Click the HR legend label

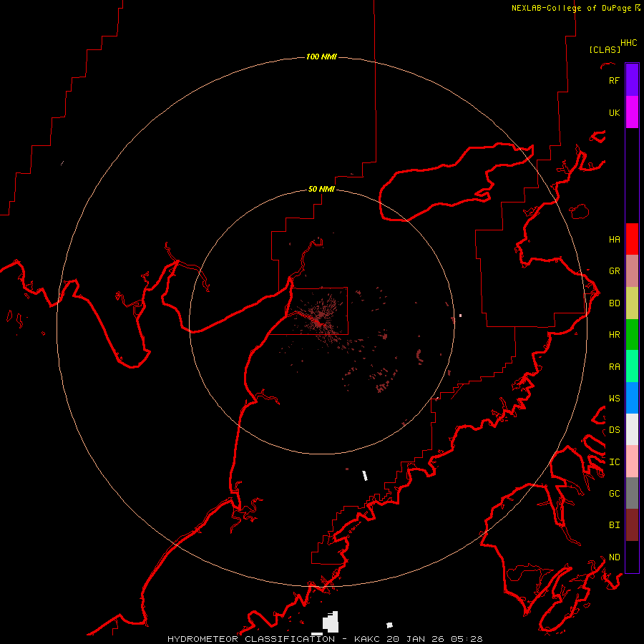614,335
